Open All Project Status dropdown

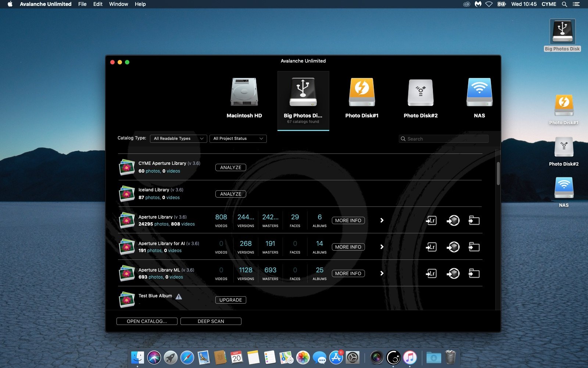(238, 138)
